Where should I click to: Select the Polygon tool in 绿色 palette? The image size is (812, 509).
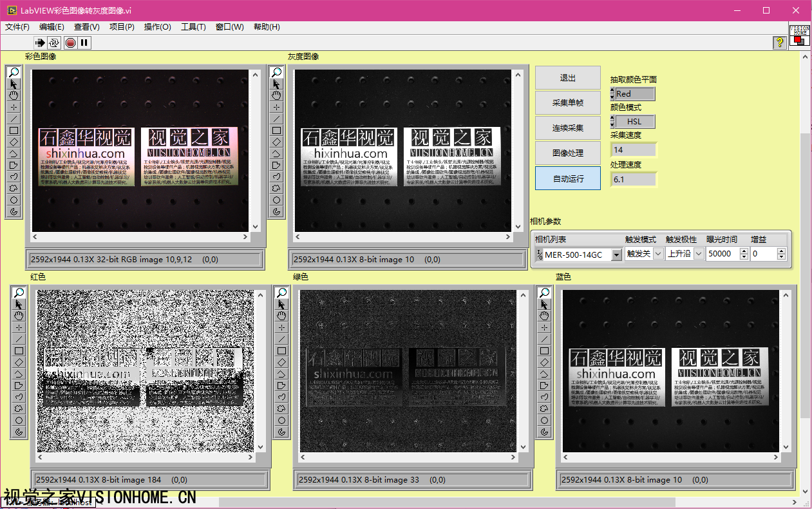(281, 385)
